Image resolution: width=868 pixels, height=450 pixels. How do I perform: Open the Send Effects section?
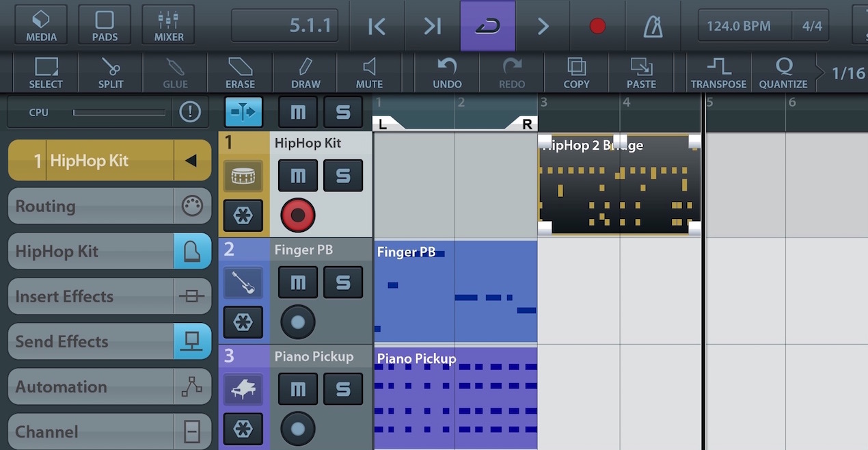pos(109,341)
